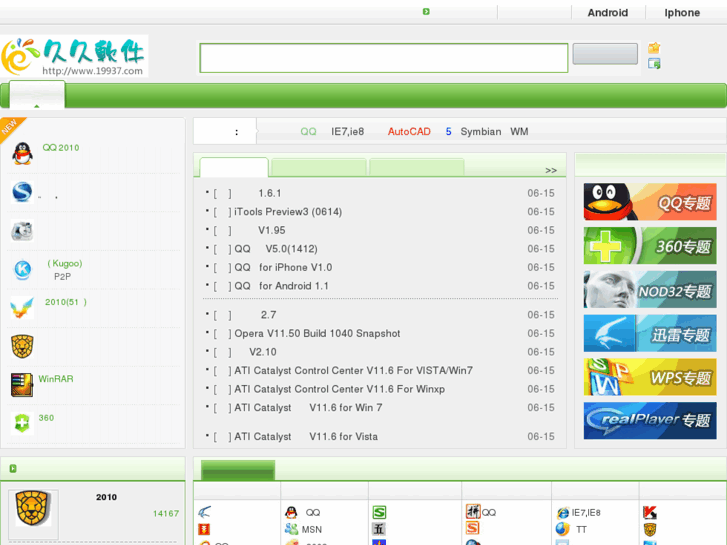
Task: Open the 360专题 banner
Action: click(x=650, y=245)
